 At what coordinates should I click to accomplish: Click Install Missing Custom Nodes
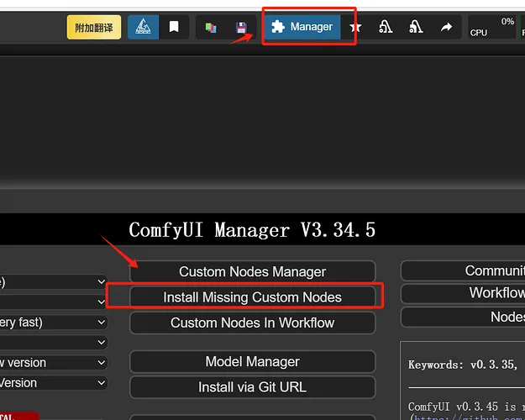(x=252, y=297)
